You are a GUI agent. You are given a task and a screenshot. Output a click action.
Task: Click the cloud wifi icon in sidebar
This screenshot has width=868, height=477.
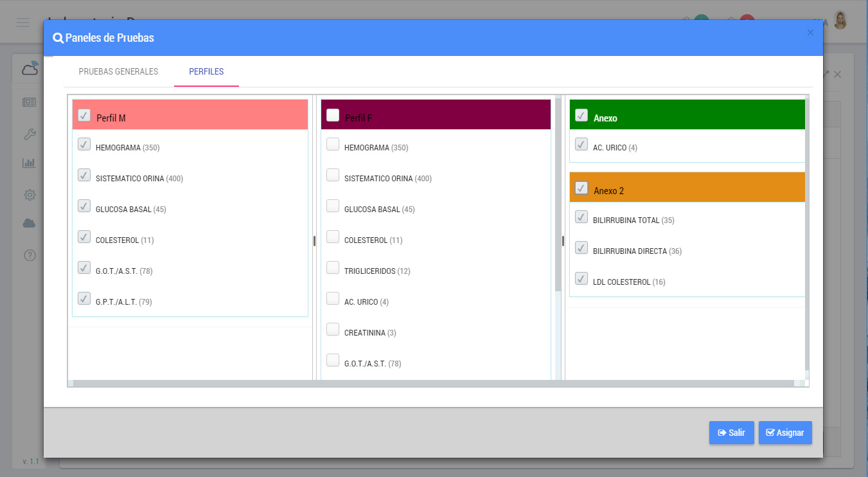[30, 68]
